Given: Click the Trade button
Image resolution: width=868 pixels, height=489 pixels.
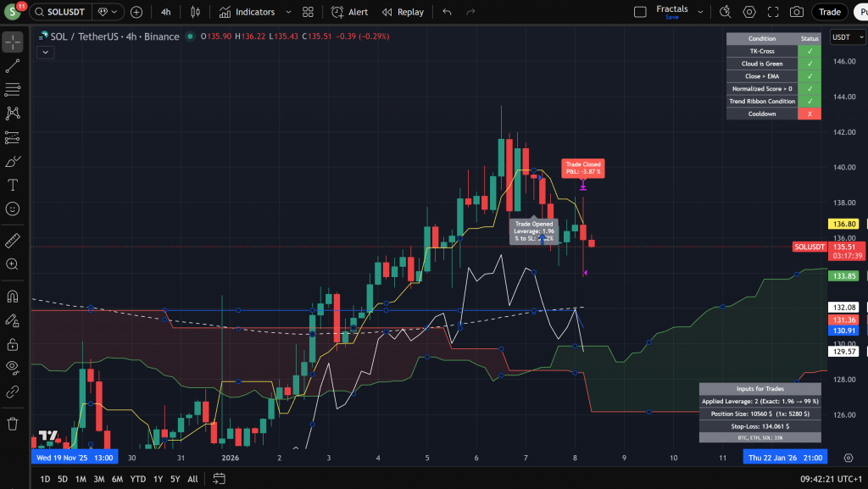Looking at the screenshot, I should [829, 12].
